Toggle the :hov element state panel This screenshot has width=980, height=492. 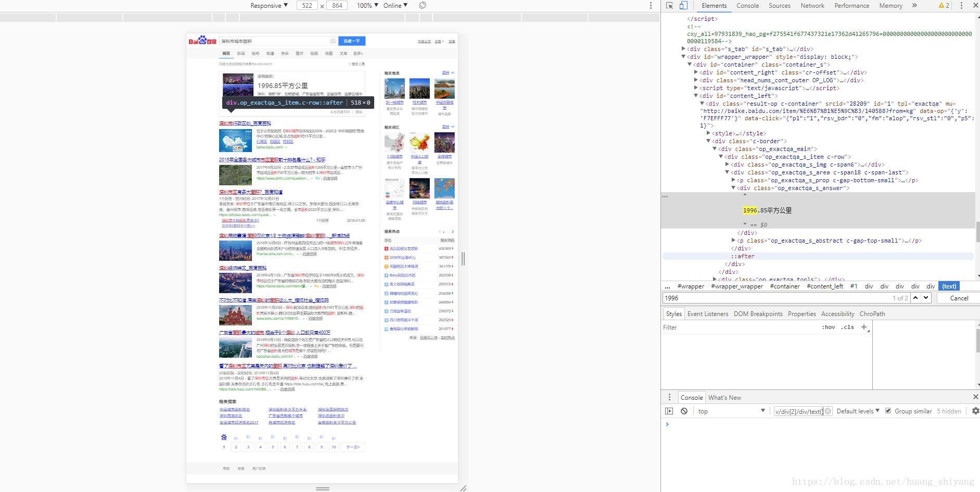click(x=829, y=327)
